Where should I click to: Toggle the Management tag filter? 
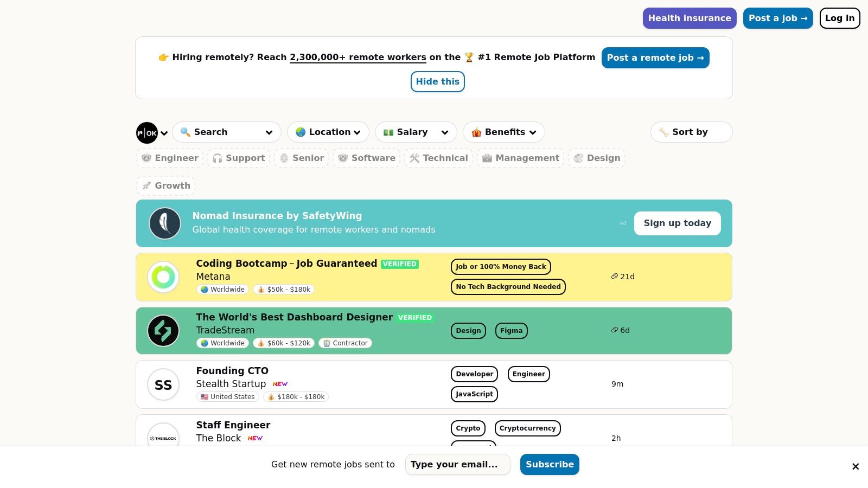click(x=521, y=158)
